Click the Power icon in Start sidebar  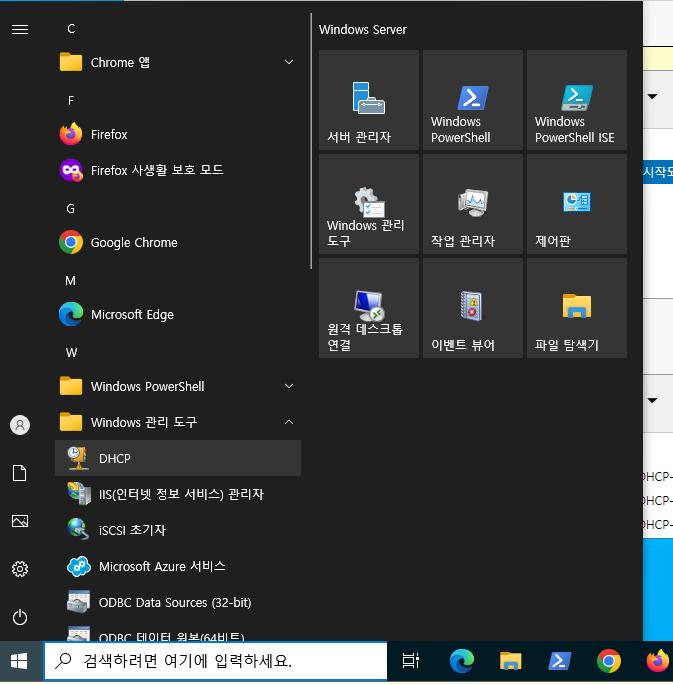[20, 617]
